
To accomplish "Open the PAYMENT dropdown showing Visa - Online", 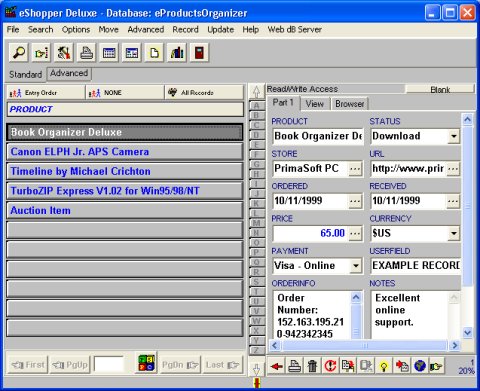I will [x=356, y=266].
